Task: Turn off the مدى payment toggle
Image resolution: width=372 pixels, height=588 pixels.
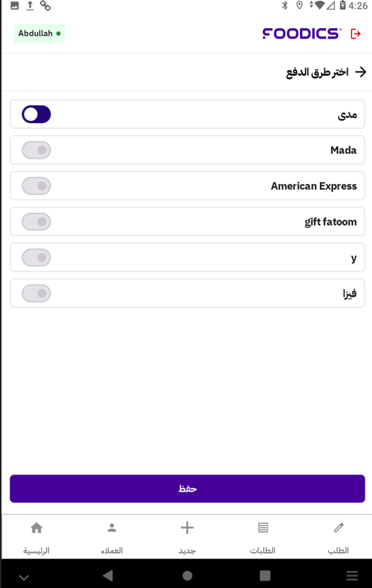Action: pyautogui.click(x=36, y=114)
